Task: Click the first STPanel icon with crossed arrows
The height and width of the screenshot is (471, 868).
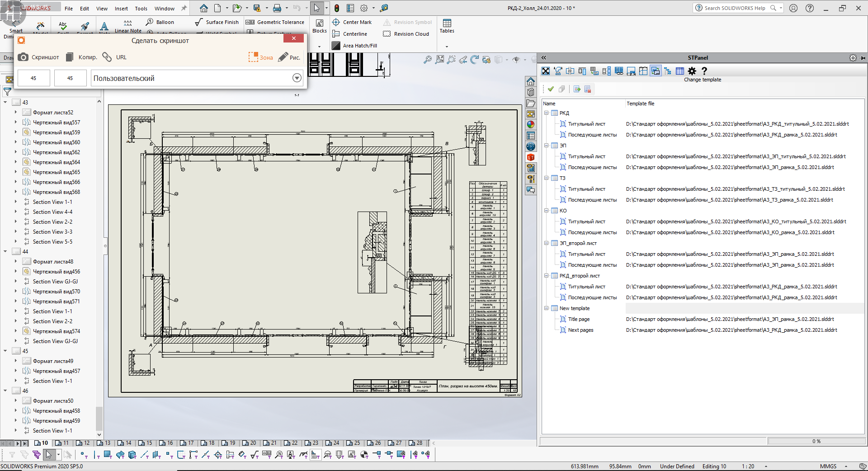Action: 546,71
